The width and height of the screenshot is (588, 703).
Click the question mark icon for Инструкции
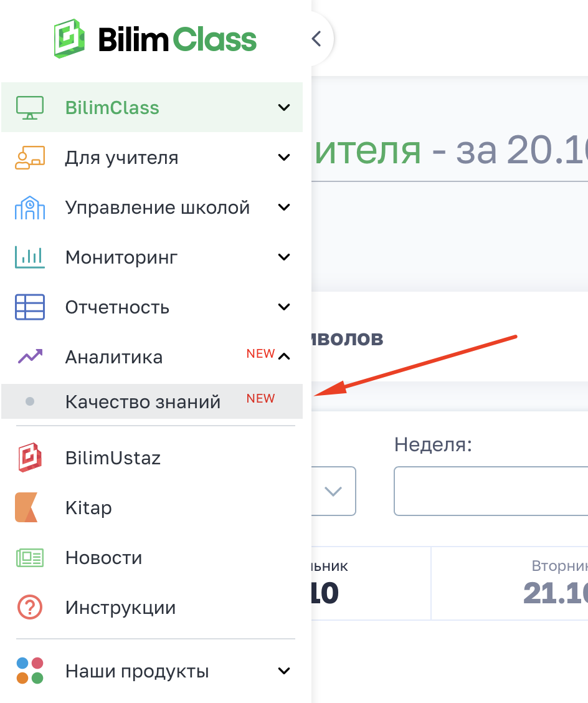[x=30, y=607]
